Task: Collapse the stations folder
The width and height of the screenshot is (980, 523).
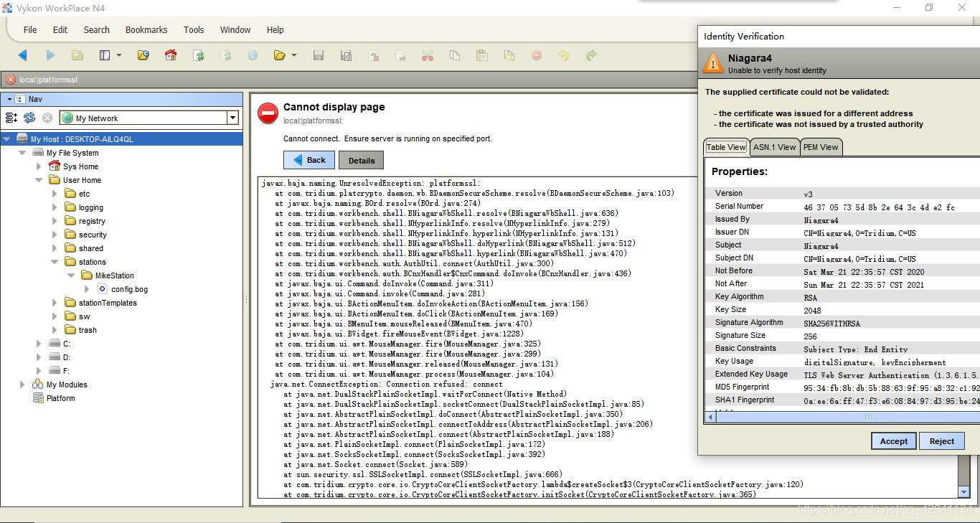Action: 55,262
